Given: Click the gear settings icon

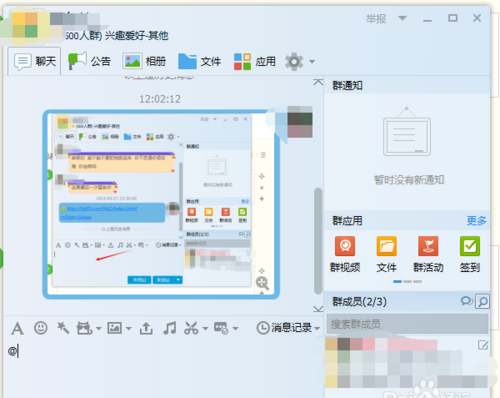Looking at the screenshot, I should [294, 61].
